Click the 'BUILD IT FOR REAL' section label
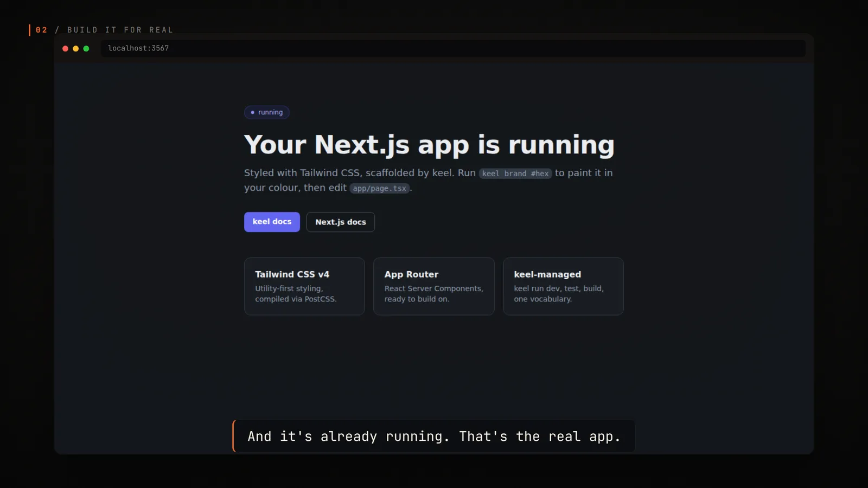868x488 pixels. pyautogui.click(x=120, y=30)
